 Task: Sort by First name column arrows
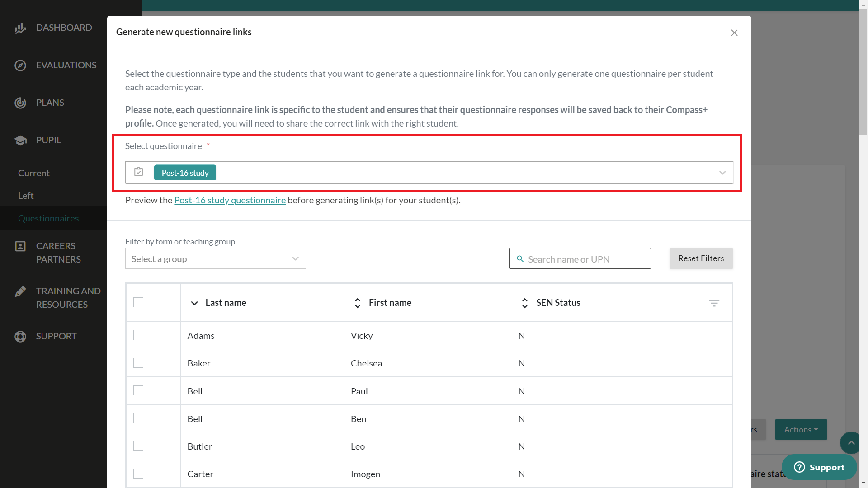[x=358, y=303]
